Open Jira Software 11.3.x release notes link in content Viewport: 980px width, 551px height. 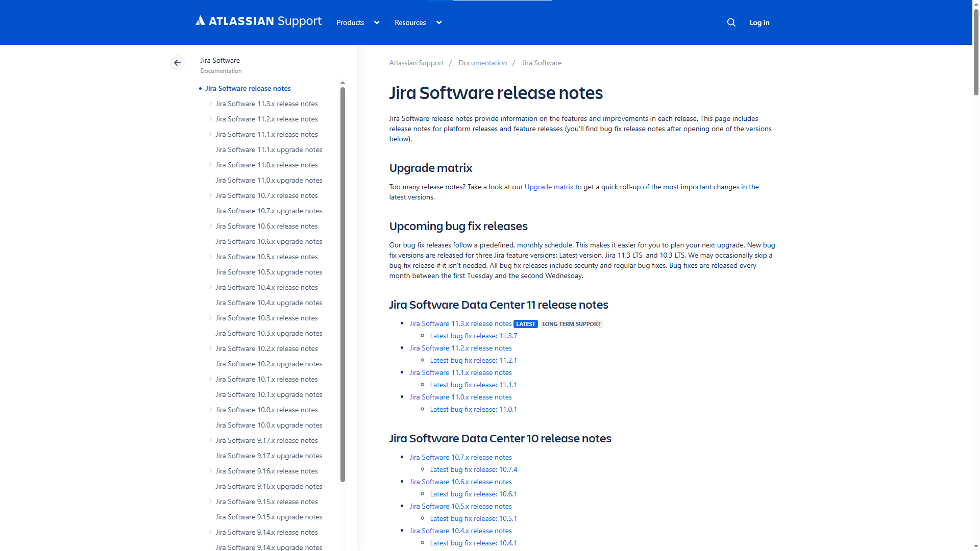[x=460, y=323]
